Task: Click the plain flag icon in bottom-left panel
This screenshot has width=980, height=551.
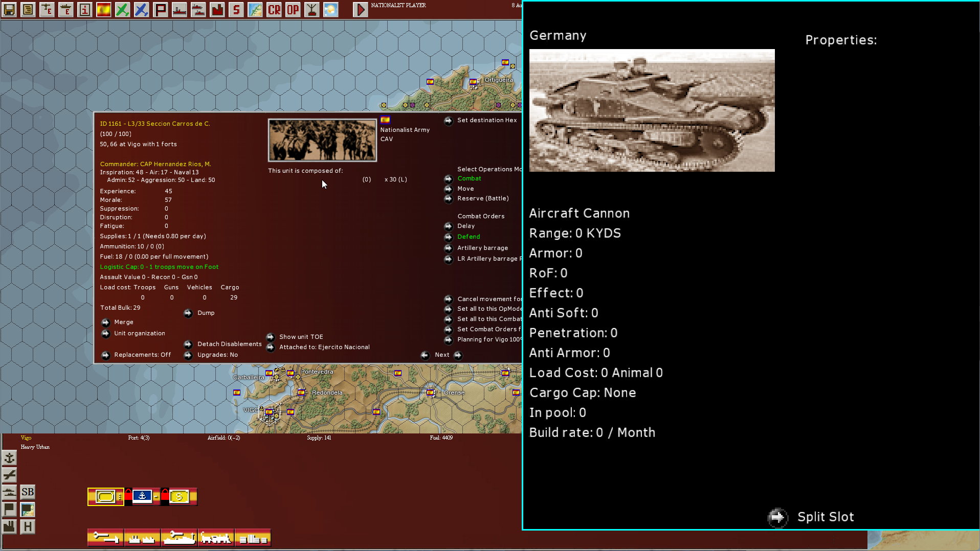Action: (10, 510)
